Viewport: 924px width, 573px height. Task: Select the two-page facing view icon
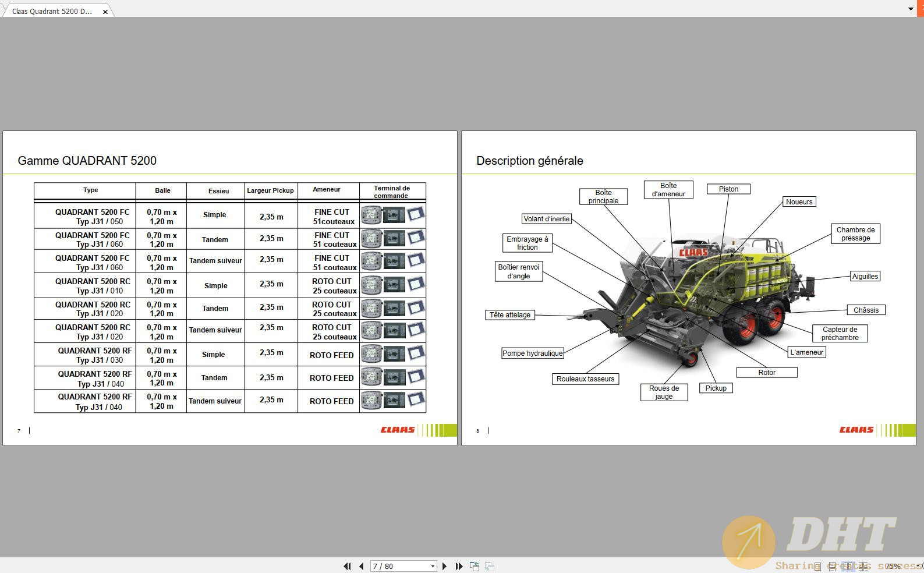[848, 566]
